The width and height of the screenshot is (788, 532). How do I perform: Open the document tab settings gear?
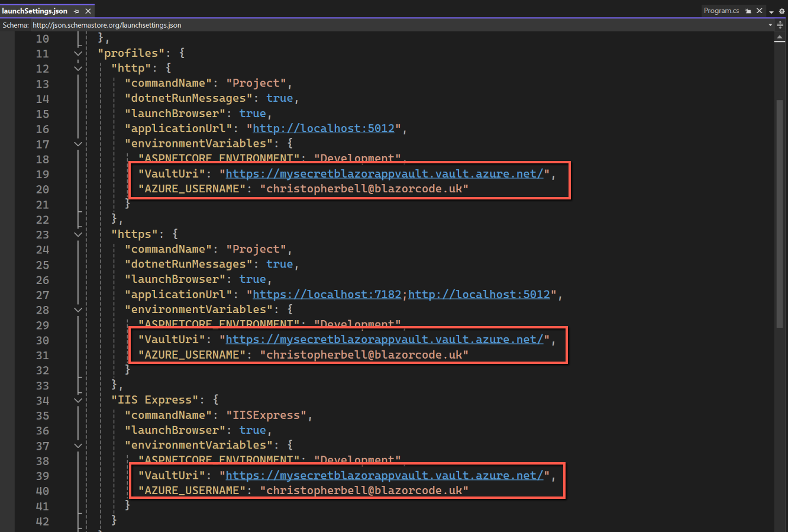point(781,11)
